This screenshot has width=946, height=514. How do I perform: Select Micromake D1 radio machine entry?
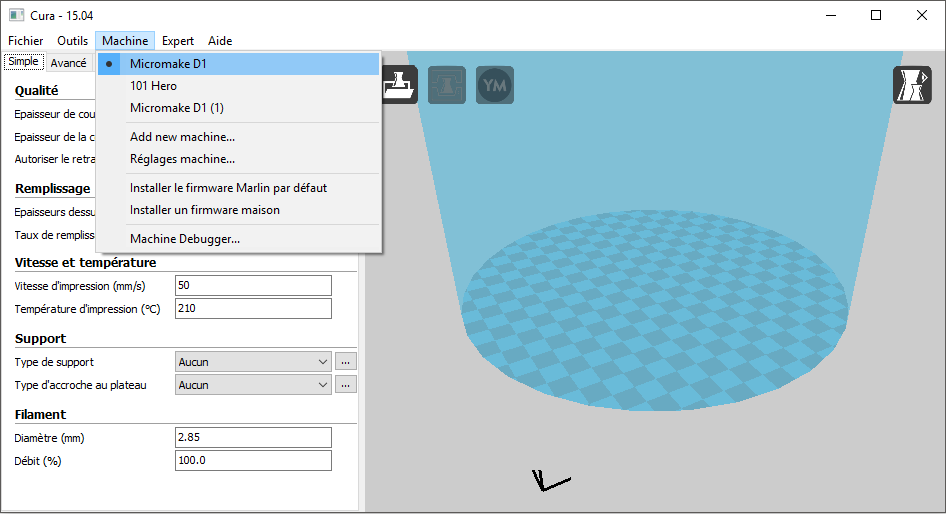coord(239,64)
